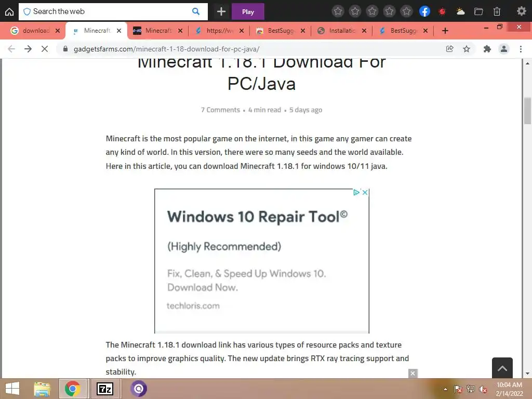The height and width of the screenshot is (399, 532).
Task: Go back to previous page
Action: click(11, 49)
